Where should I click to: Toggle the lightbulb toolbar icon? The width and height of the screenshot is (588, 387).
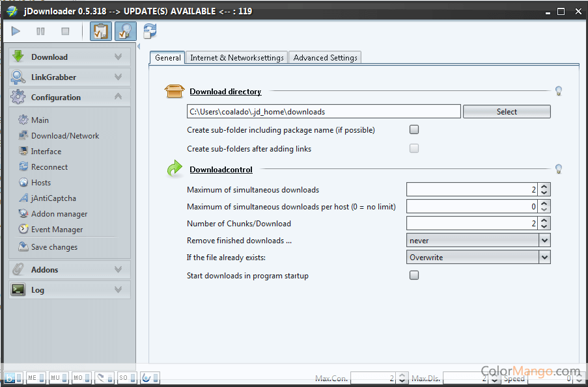[x=125, y=31]
